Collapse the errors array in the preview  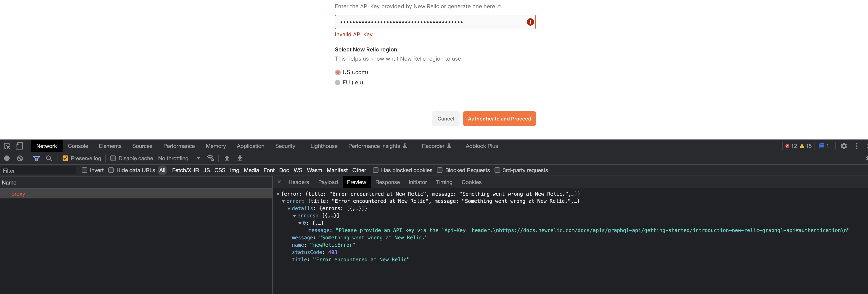point(294,215)
